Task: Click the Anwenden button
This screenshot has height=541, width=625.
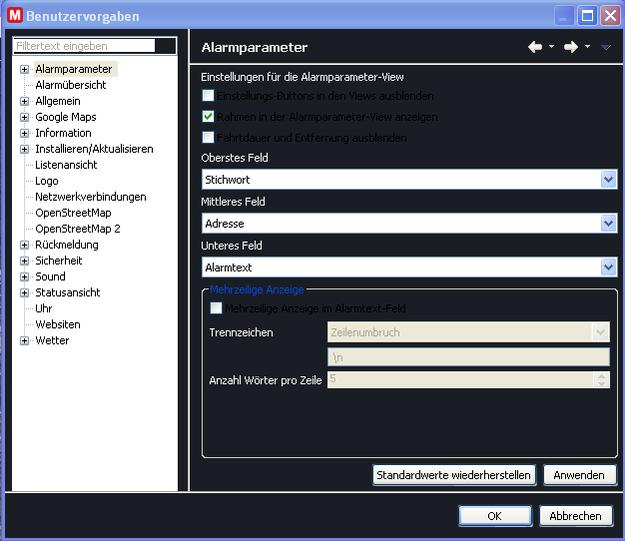Action: click(579, 475)
